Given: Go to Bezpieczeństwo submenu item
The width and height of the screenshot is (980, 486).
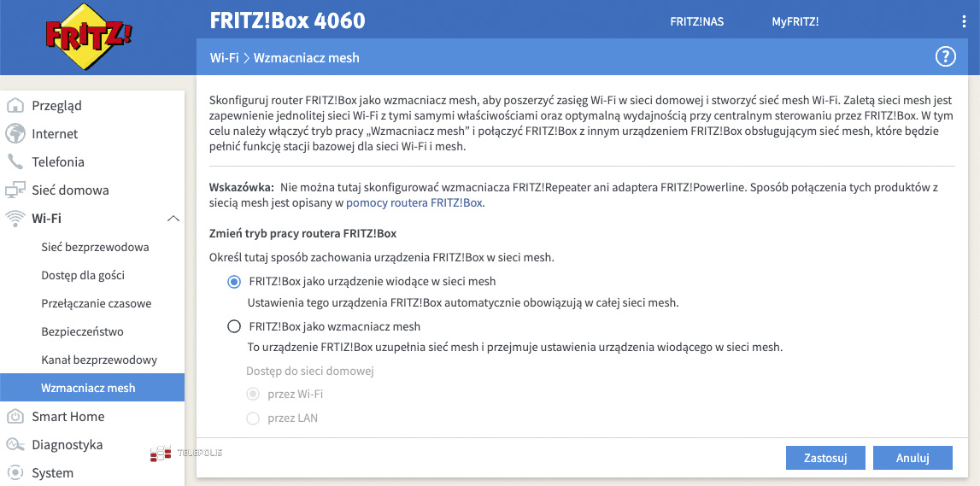Looking at the screenshot, I should 82,332.
